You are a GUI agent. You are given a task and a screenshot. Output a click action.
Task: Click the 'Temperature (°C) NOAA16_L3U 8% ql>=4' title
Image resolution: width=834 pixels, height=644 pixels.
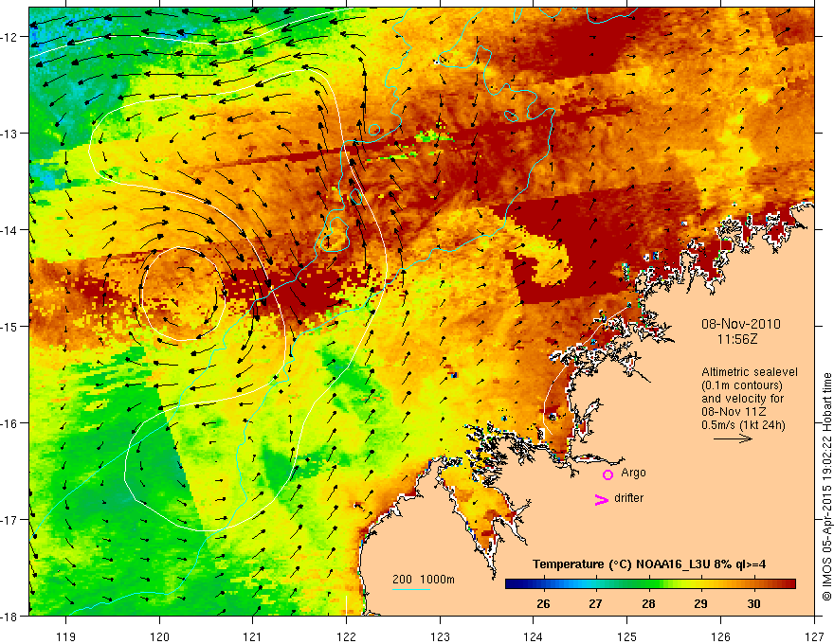coord(649,564)
